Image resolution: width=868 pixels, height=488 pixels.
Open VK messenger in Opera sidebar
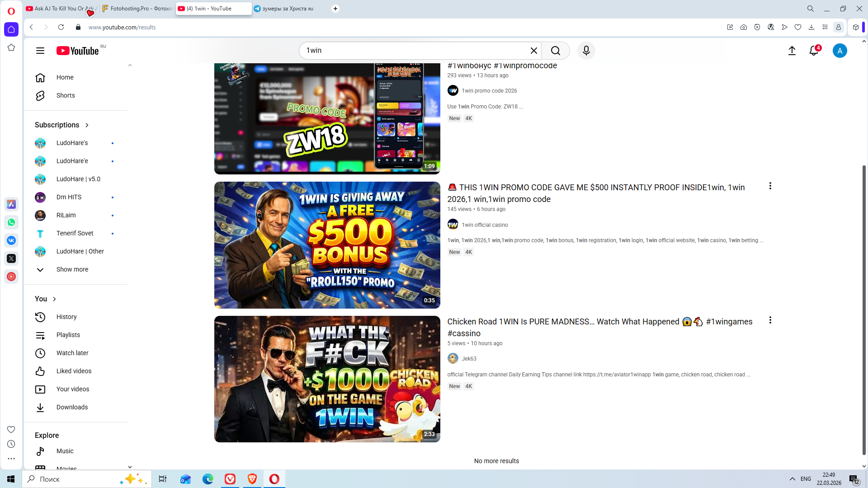pos(11,240)
